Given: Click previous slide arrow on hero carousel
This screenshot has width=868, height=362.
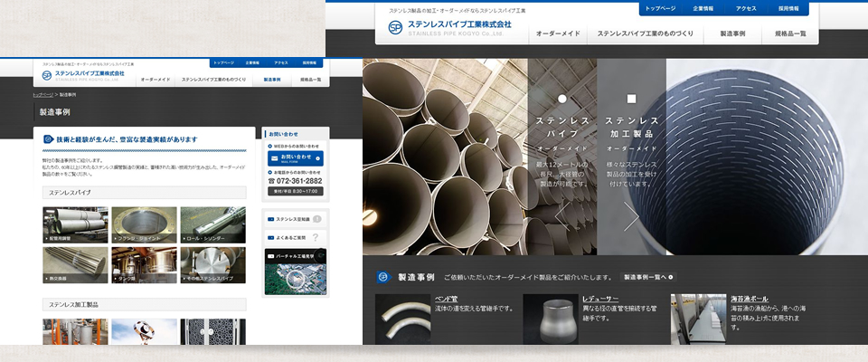Looking at the screenshot, I should [561, 216].
